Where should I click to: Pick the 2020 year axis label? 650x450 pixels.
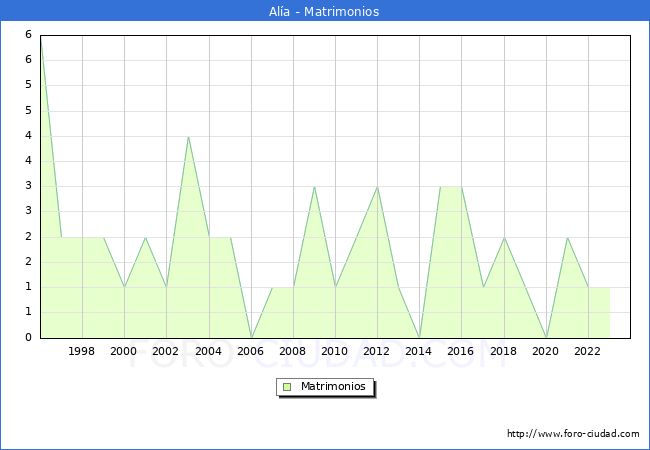coord(546,351)
